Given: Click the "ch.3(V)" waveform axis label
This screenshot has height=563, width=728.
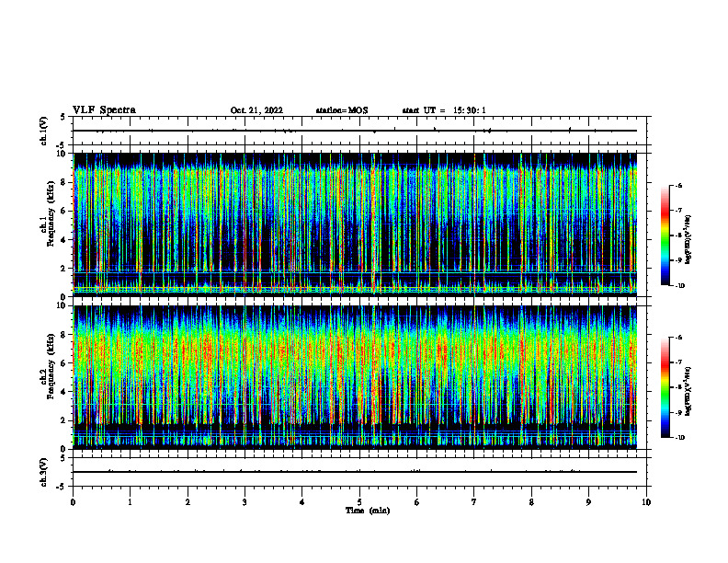Looking at the screenshot, I should coord(44,472).
